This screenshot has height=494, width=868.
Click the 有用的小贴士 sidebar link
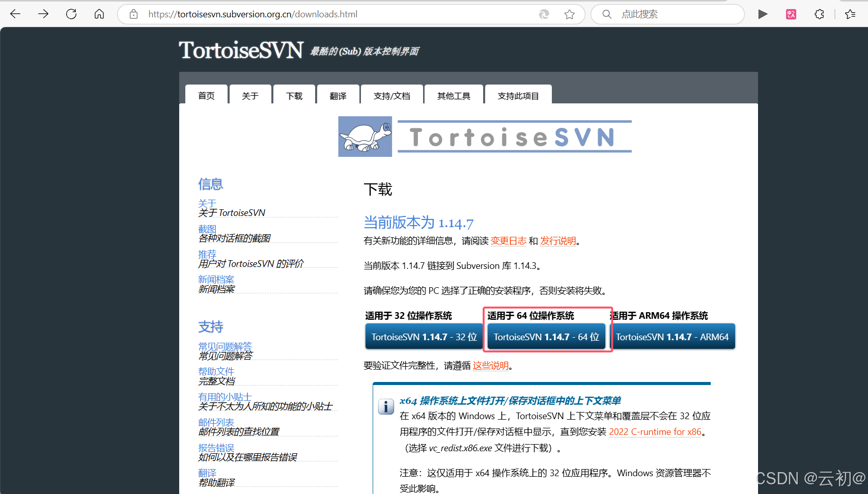(x=225, y=397)
